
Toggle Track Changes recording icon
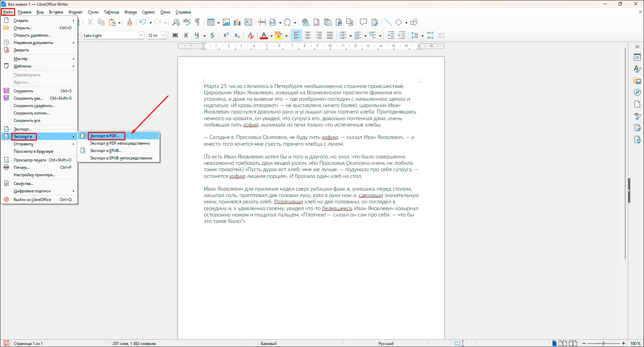pyautogui.click(x=375, y=22)
